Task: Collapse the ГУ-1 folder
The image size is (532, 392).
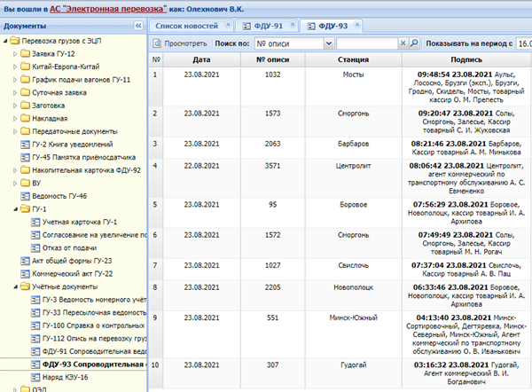Action: (x=15, y=209)
